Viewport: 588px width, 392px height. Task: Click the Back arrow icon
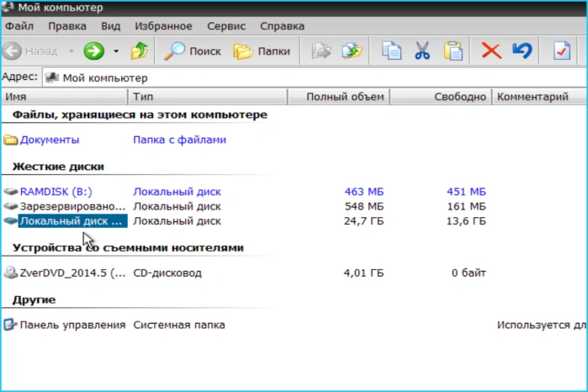click(x=12, y=51)
